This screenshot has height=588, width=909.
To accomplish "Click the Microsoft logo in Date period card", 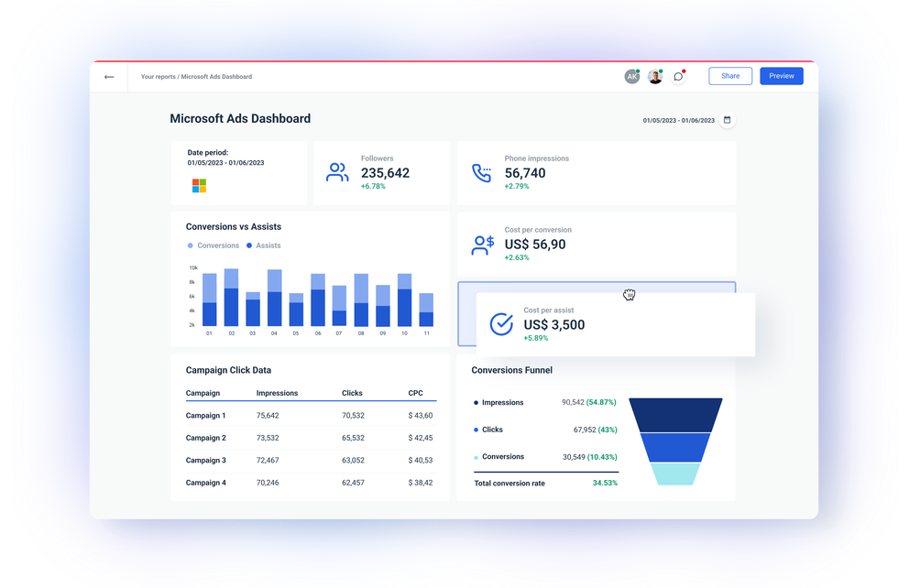I will coord(198,186).
